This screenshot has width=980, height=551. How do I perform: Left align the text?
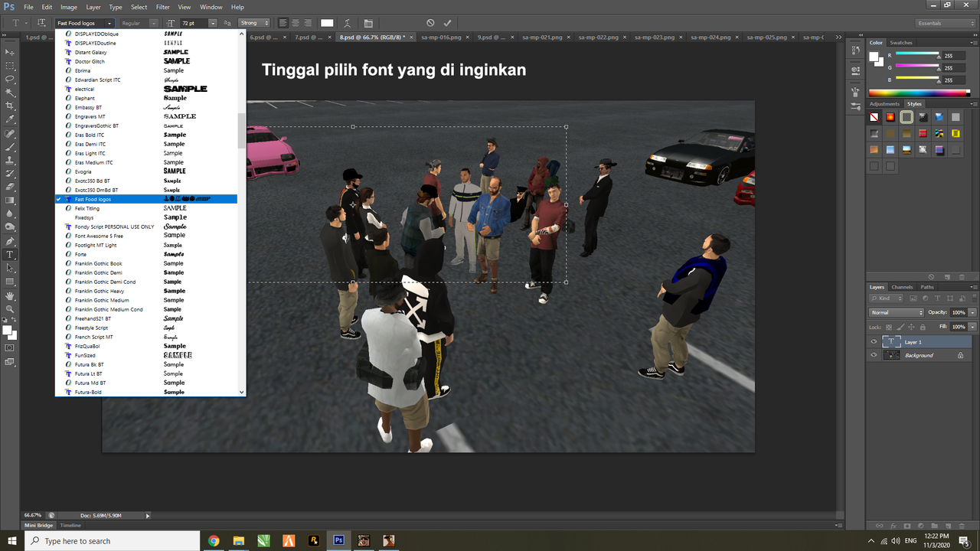[283, 23]
